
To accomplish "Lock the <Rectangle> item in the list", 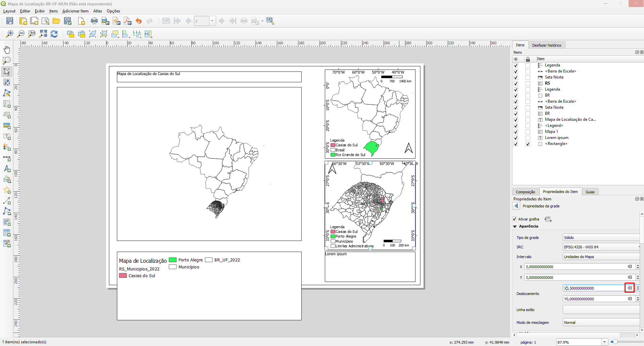I will (x=528, y=144).
